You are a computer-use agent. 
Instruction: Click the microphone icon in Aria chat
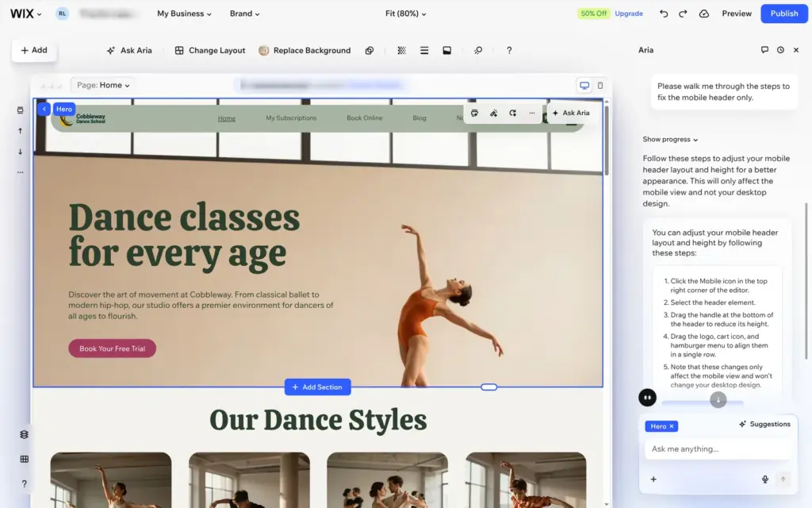click(x=765, y=479)
